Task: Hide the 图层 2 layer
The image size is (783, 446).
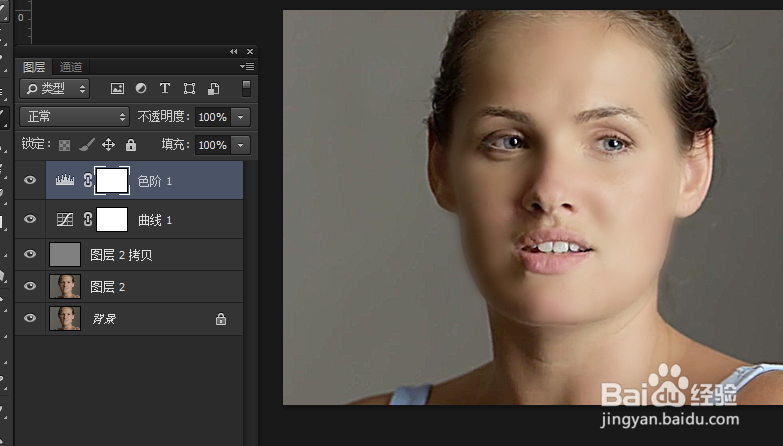Action: 30,286
